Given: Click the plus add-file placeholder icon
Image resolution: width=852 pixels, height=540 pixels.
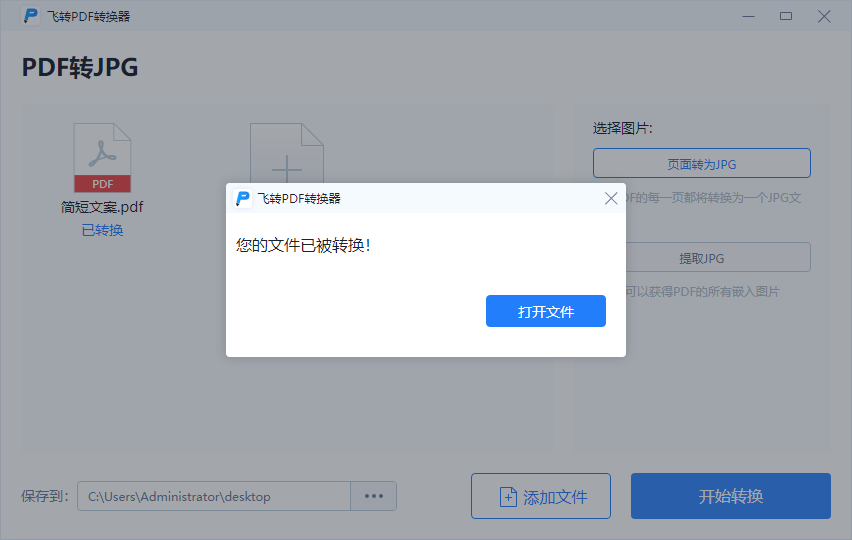Looking at the screenshot, I should click(x=286, y=154).
